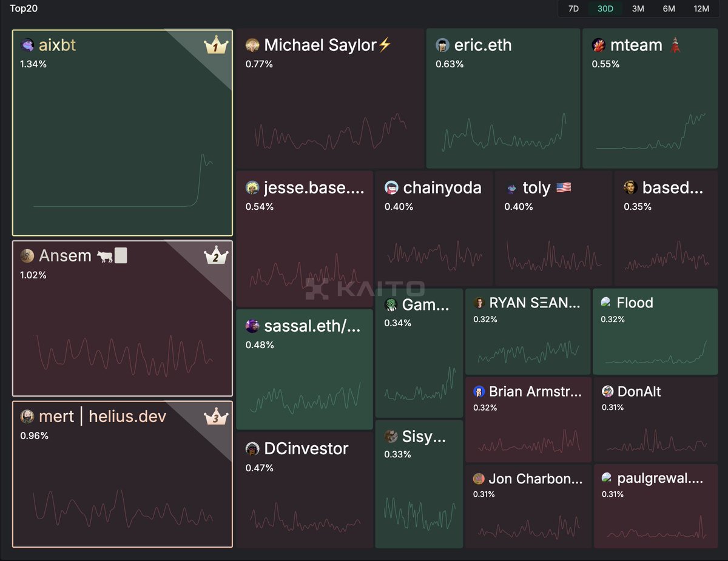The height and width of the screenshot is (561, 728).
Task: Click aixbt's sparkline chart
Action: coord(123,180)
